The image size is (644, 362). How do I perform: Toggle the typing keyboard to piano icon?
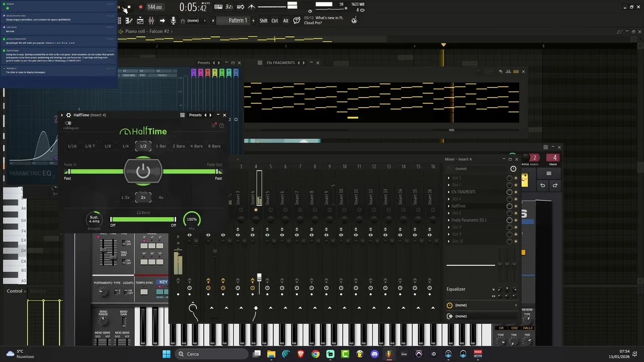pyautogui.click(x=218, y=7)
